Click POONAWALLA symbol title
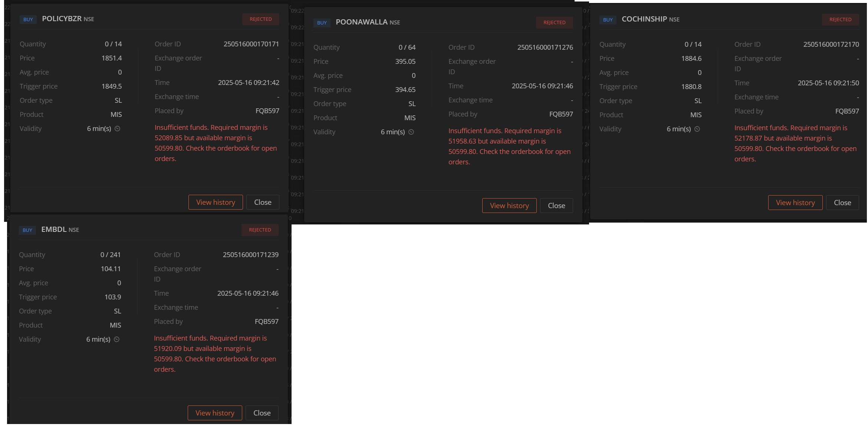 point(362,22)
